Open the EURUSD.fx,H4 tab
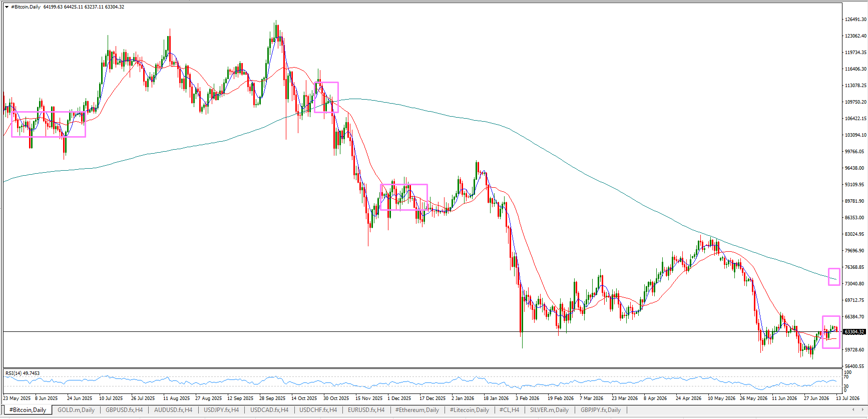The image size is (868, 419). pos(366,410)
